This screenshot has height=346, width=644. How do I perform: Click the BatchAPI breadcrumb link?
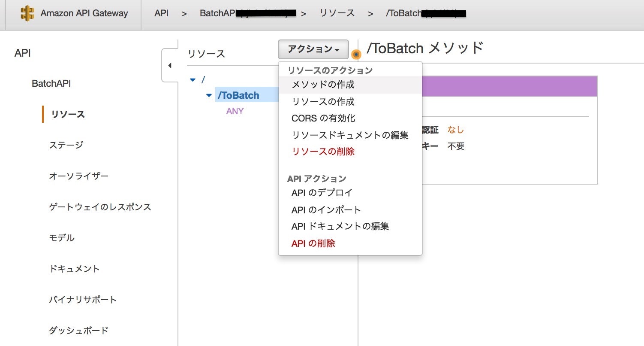tap(248, 13)
